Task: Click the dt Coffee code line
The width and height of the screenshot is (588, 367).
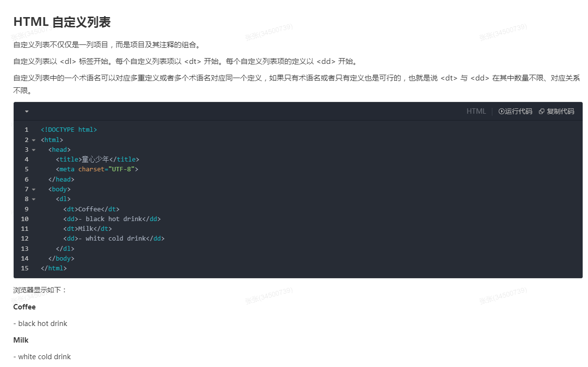Action: click(x=91, y=209)
